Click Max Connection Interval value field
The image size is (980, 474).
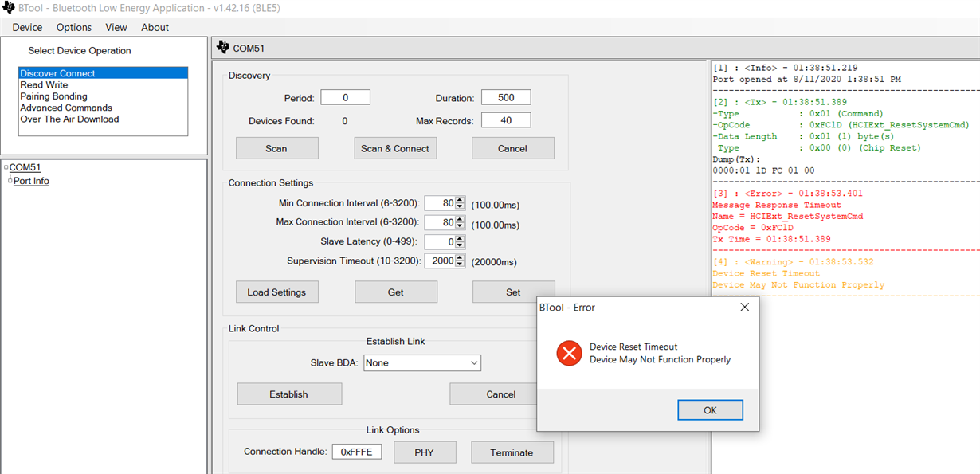click(x=439, y=222)
